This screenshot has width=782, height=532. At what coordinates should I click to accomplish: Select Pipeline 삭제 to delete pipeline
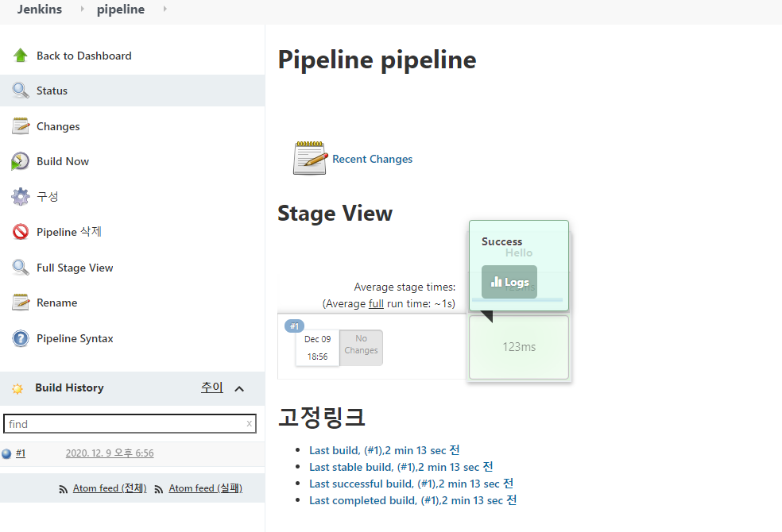pos(69,232)
